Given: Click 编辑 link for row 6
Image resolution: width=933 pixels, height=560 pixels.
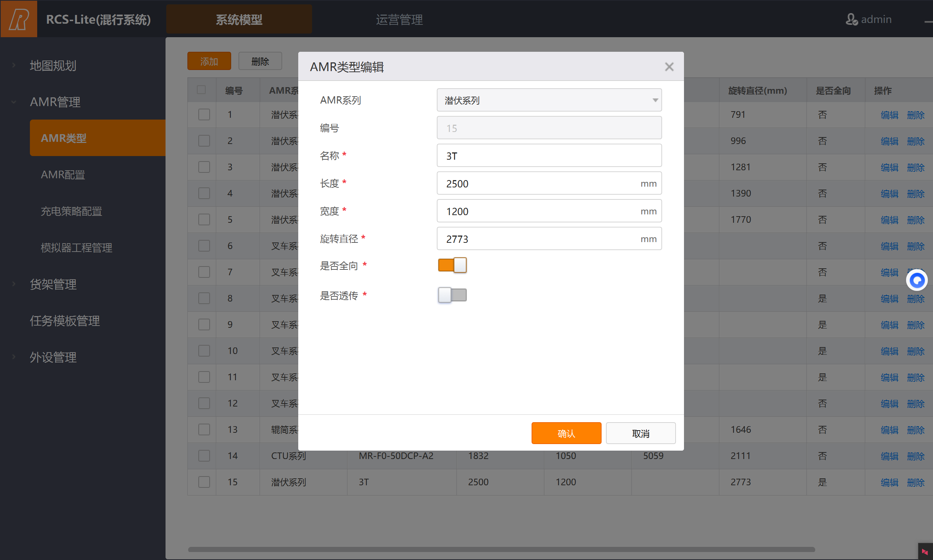Looking at the screenshot, I should click(x=889, y=246).
